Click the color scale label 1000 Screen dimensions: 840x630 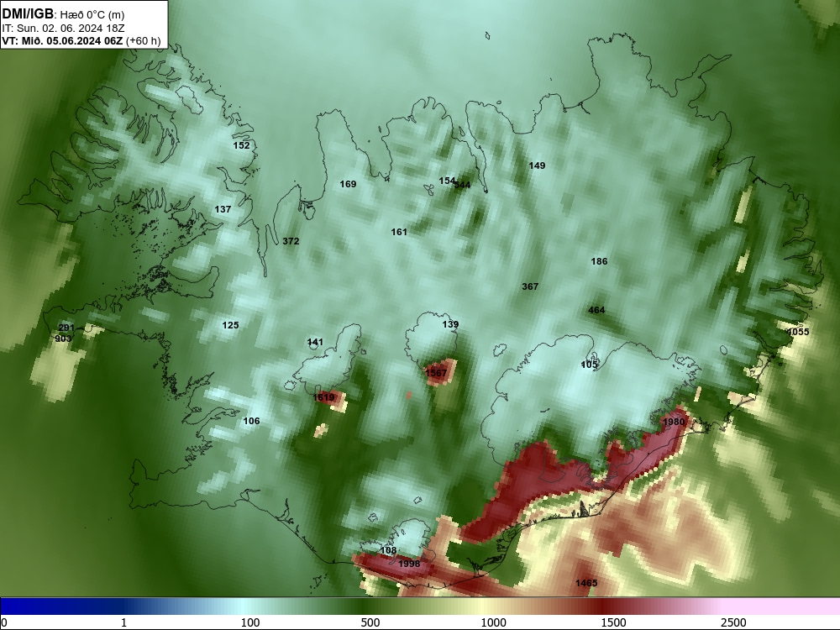[493, 622]
